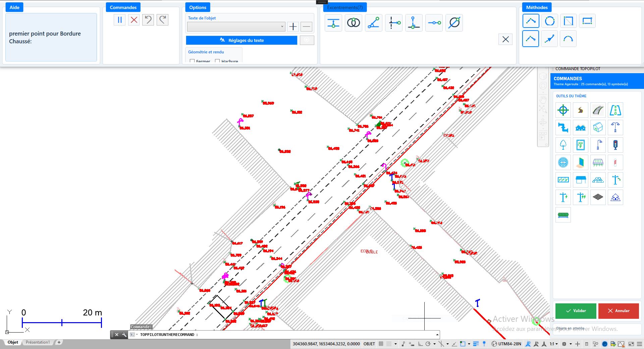Undo the last action in Commandes
The width and height of the screenshot is (644, 349).
148,20
